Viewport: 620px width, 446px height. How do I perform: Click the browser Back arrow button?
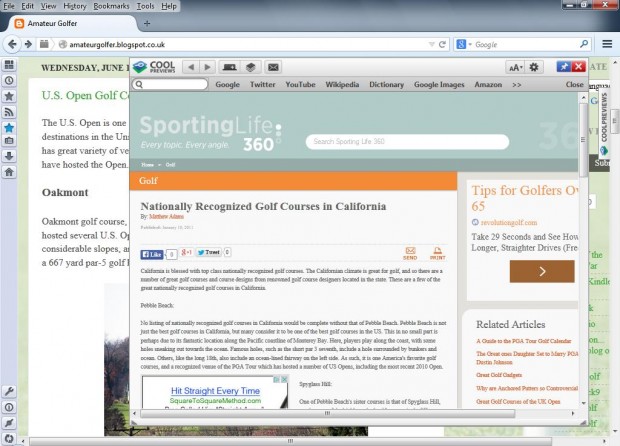pos(12,44)
